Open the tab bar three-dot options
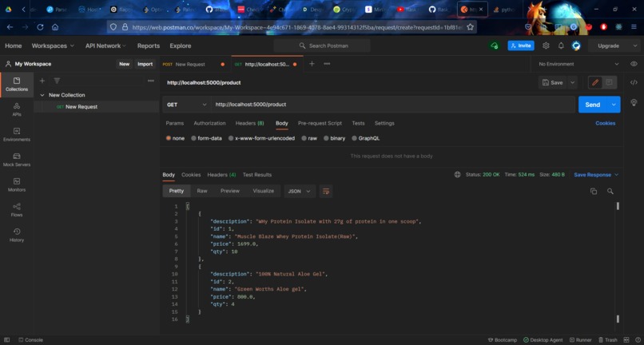 coord(327,64)
